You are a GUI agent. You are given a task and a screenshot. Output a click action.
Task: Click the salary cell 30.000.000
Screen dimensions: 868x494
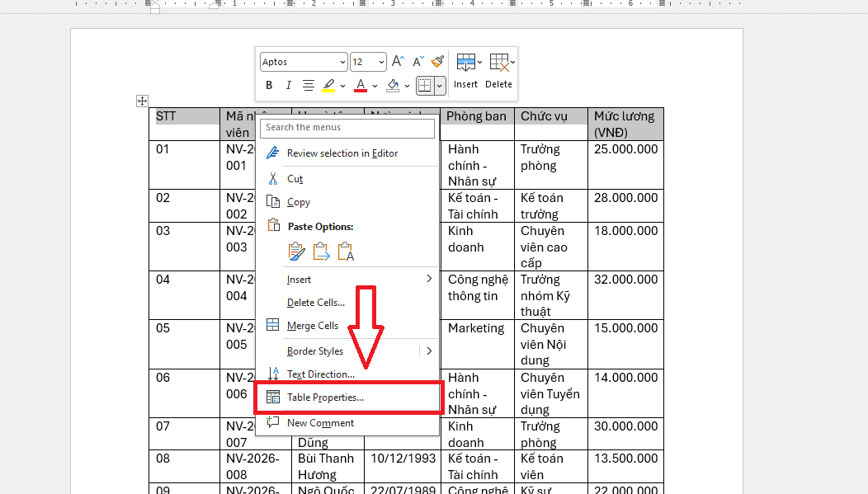point(625,434)
